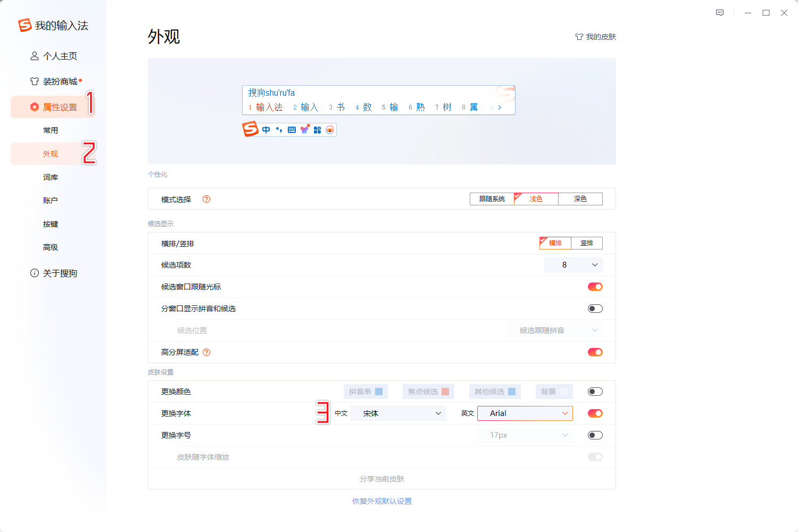The width and height of the screenshot is (798, 532).
Task: Choose 竖排 candidate layout
Action: (587, 243)
